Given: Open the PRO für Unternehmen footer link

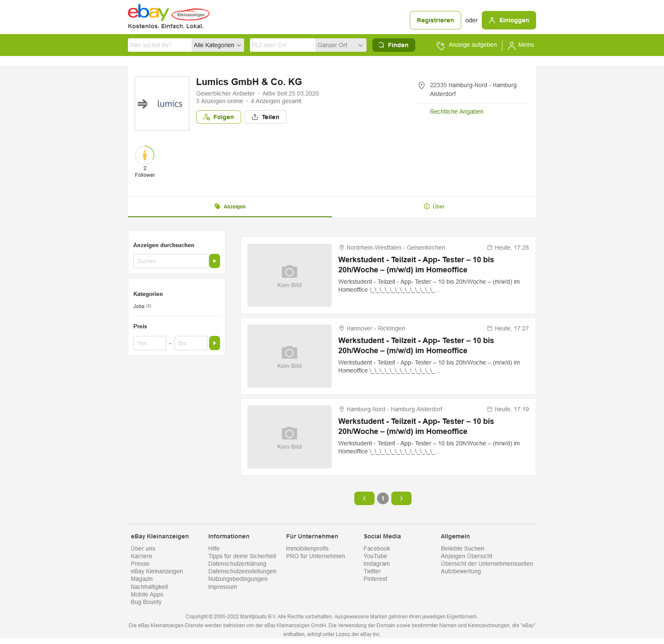Looking at the screenshot, I should (x=316, y=556).
